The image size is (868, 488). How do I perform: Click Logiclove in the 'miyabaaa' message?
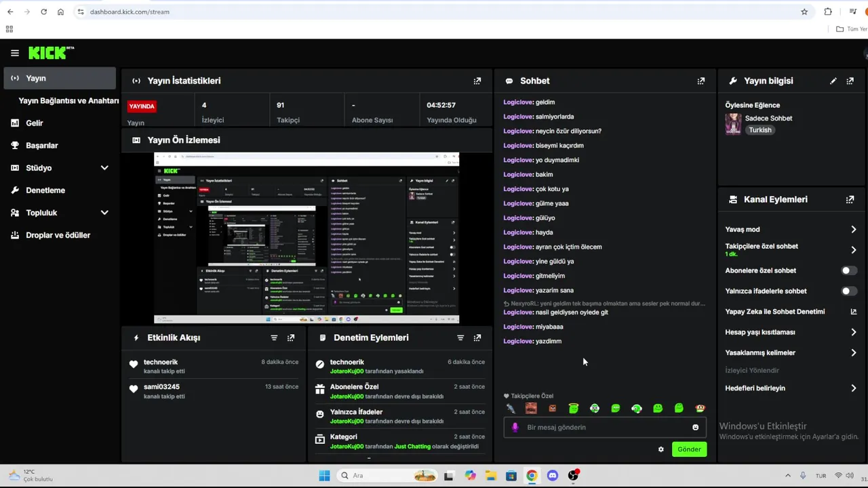point(518,327)
